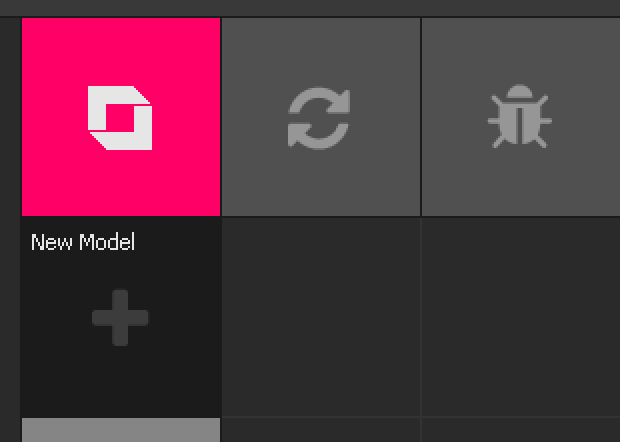The image size is (620, 442).
Task: Click the refresh arrows icon
Action: [319, 118]
